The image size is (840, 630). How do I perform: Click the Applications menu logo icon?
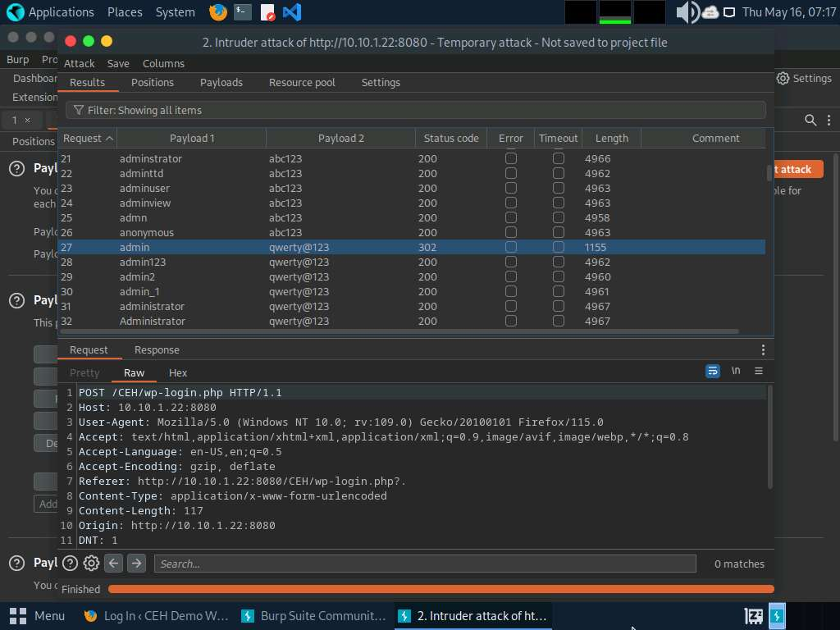click(15, 11)
